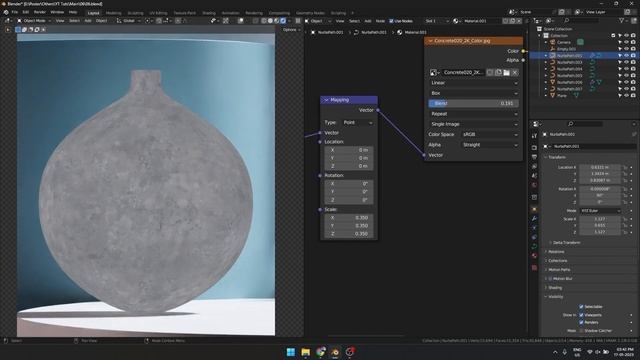
Task: Toggle the Use Nodes checkbox
Action: tap(391, 21)
